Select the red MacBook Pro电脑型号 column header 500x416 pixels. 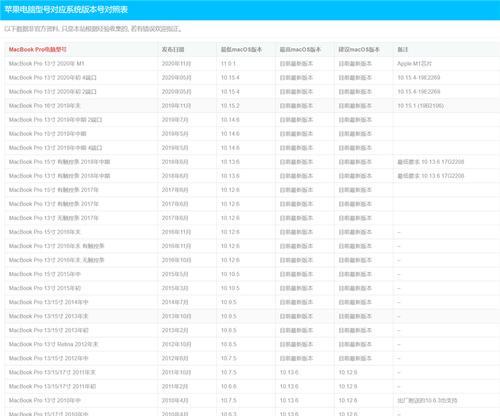(x=38, y=49)
